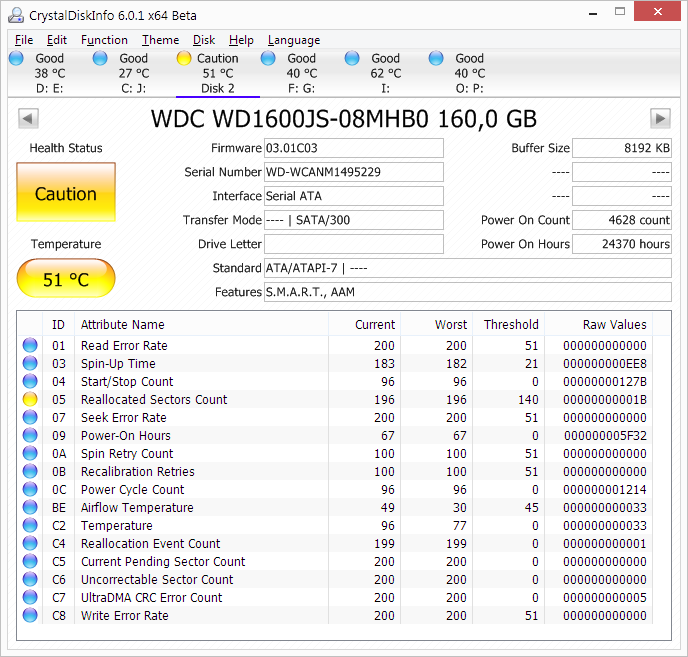
Task: Click the Power On Count value field
Action: pos(622,220)
